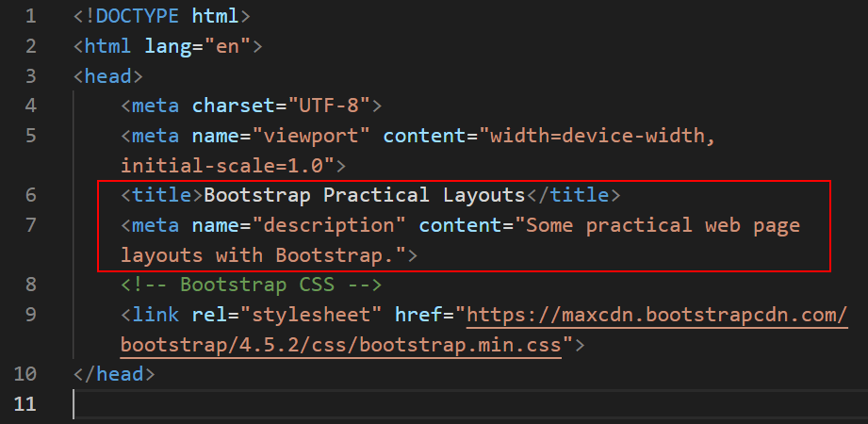
Task: Select line number 11 in the gutter
Action: click(25, 403)
